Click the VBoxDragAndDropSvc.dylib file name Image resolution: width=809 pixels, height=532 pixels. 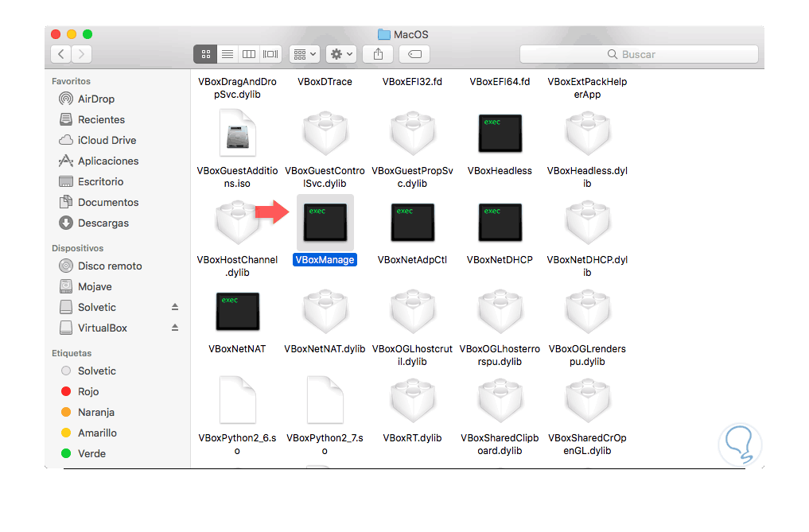pos(237,87)
